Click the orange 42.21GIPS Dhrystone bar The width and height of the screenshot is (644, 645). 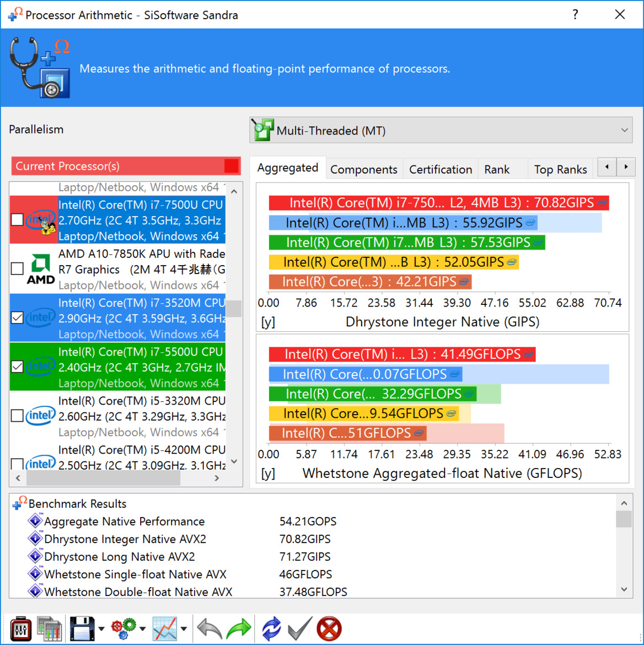click(x=371, y=282)
